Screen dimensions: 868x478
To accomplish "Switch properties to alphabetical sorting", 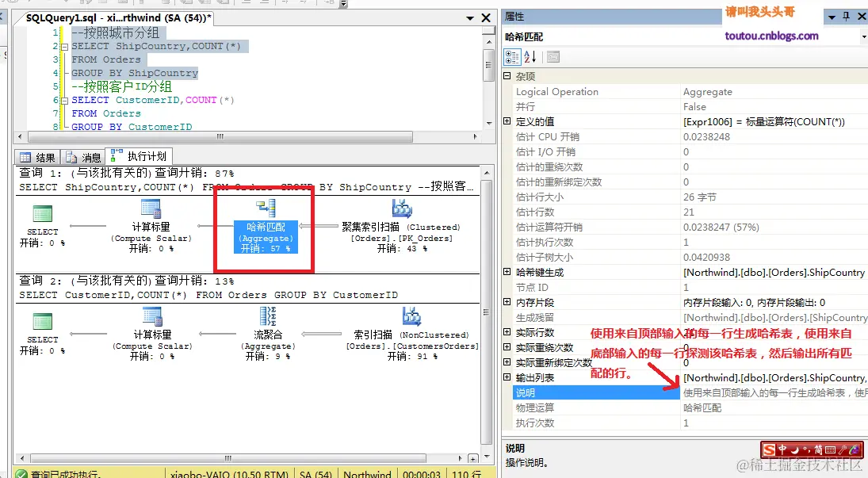I will point(529,56).
